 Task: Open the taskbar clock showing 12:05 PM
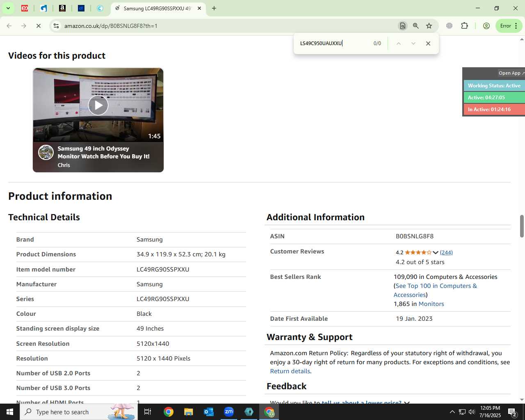[x=490, y=412]
